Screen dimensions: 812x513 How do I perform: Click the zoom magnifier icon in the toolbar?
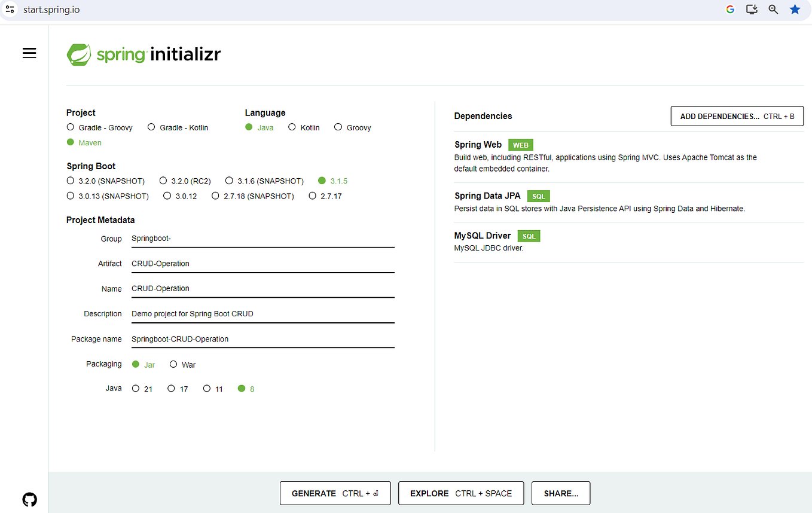[773, 9]
